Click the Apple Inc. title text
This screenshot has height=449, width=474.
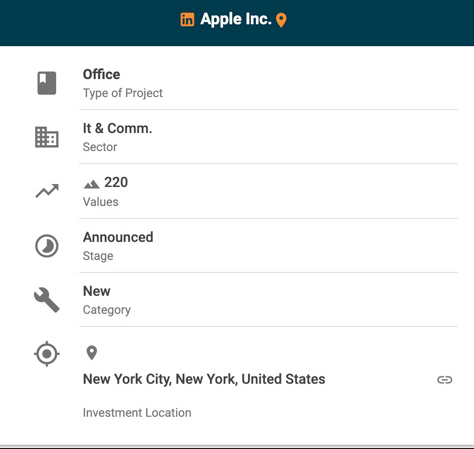(236, 19)
